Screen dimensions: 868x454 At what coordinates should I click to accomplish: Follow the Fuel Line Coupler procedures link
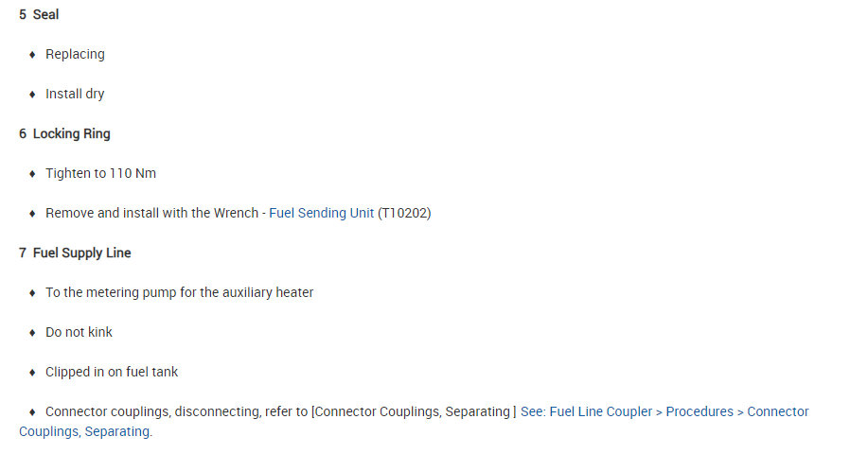[x=664, y=412]
